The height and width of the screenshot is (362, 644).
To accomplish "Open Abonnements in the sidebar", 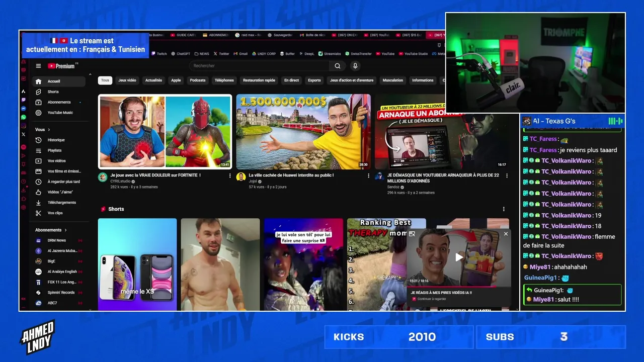I will pyautogui.click(x=59, y=102).
